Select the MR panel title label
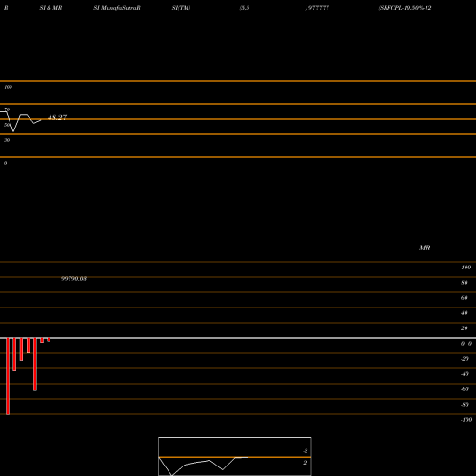The image size is (476, 476). tap(425, 248)
